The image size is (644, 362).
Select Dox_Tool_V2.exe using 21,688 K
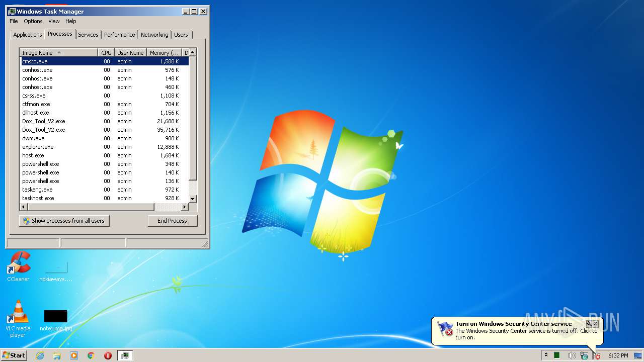tap(105, 121)
